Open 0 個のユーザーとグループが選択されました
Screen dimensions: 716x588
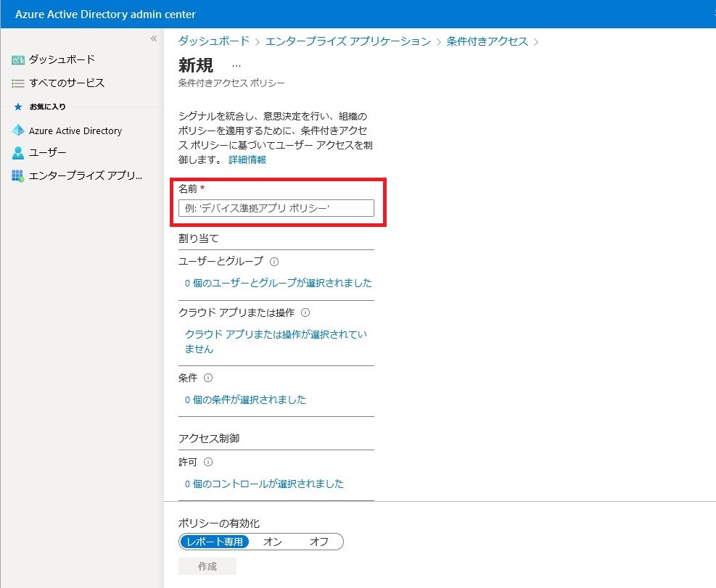tap(278, 283)
